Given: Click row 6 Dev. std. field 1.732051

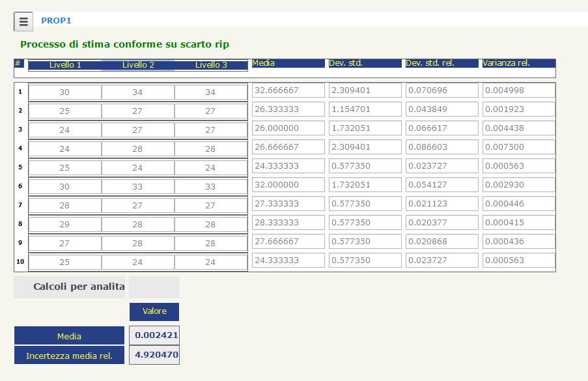Looking at the screenshot, I should 365,185.
